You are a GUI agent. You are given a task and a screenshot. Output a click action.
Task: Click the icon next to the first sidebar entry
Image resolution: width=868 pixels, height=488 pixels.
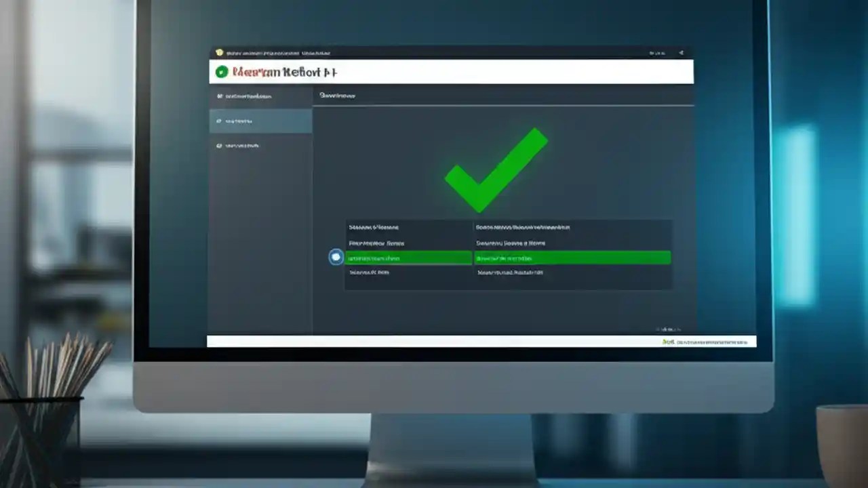pyautogui.click(x=219, y=96)
